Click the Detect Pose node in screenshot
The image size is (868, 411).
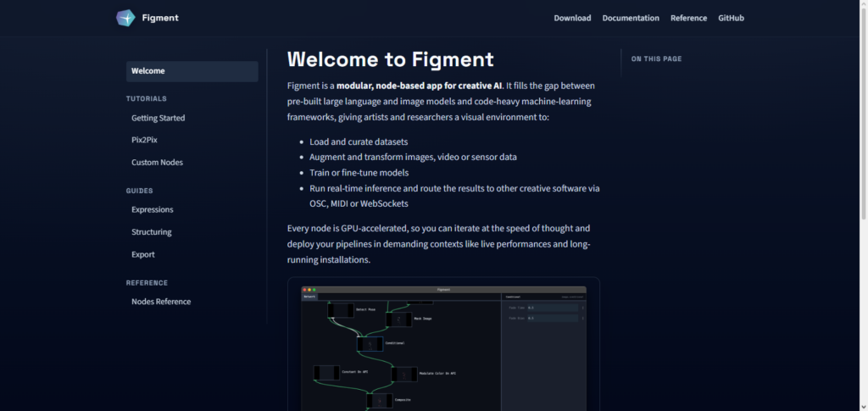[x=341, y=310]
